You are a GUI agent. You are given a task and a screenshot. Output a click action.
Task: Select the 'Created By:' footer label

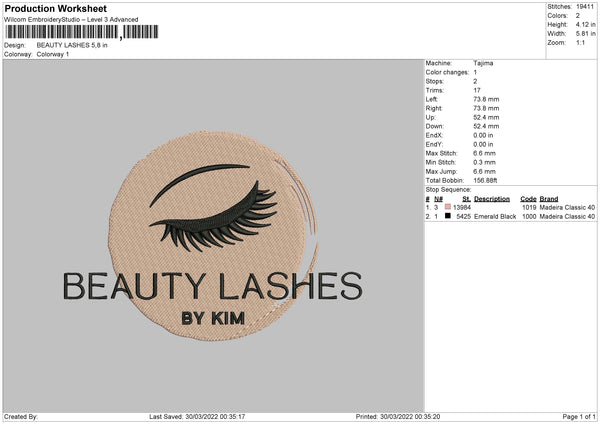point(21,417)
